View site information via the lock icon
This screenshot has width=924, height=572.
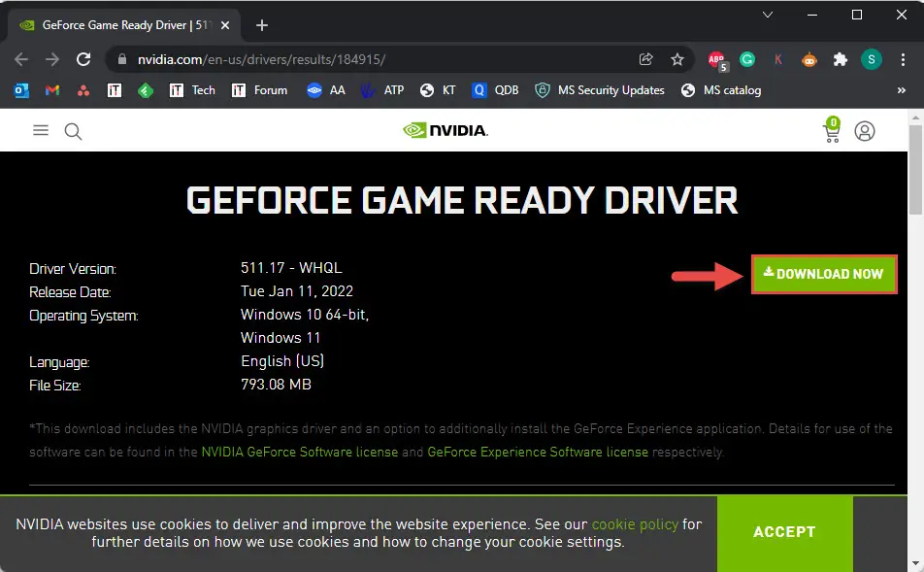[122, 59]
